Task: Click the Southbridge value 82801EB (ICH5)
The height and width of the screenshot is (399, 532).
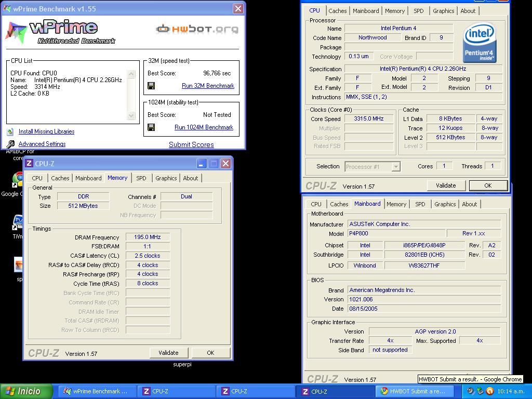Action: pyautogui.click(x=424, y=255)
